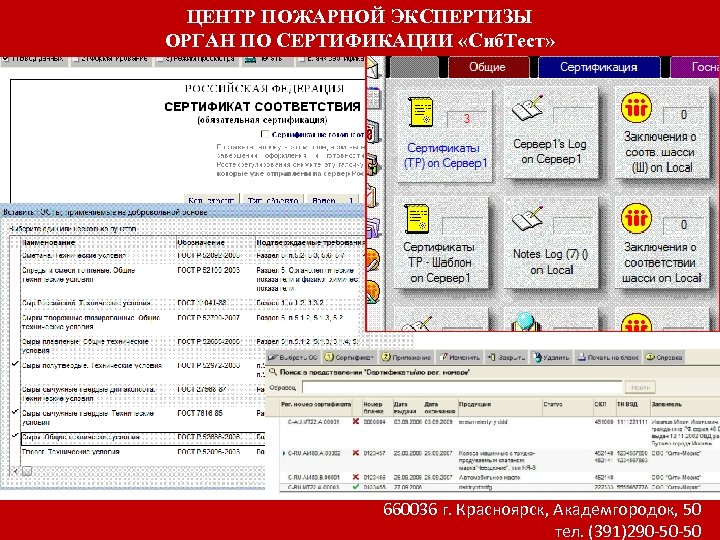The width and height of the screenshot is (720, 540).
Task: Click the envelope icon in the sidebar
Action: 374,68
